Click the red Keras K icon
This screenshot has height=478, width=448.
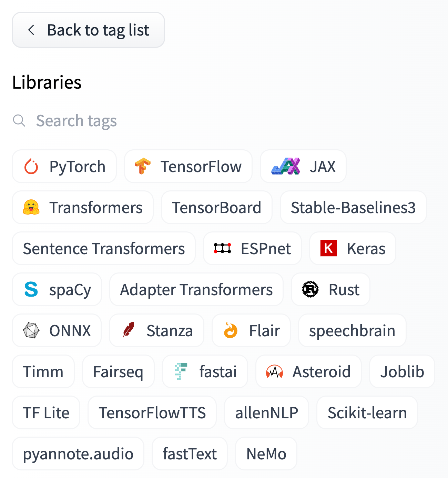tap(328, 248)
